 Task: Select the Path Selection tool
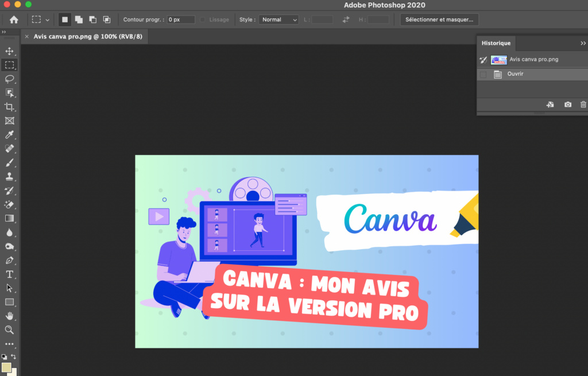(x=9, y=288)
